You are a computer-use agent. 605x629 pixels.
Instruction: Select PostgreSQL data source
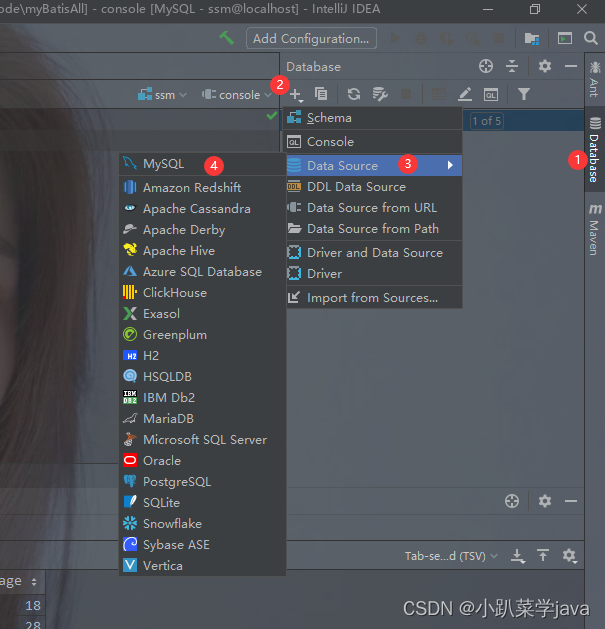pos(202,481)
